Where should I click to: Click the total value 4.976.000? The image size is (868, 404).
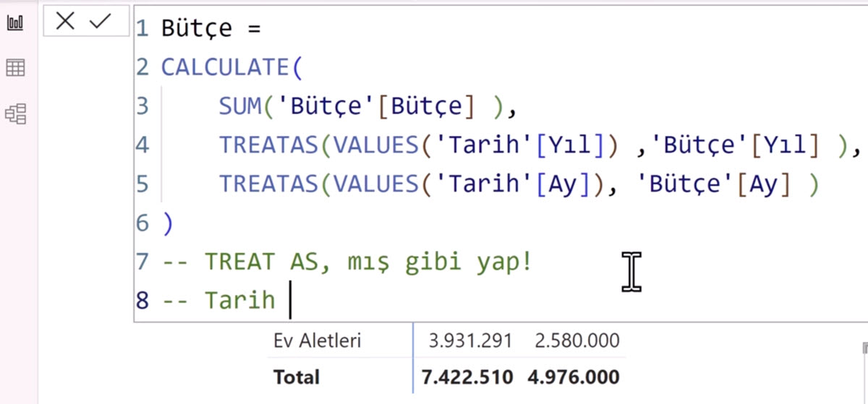[574, 377]
